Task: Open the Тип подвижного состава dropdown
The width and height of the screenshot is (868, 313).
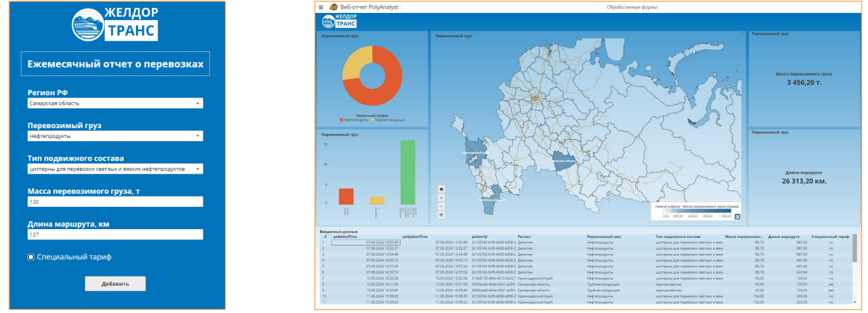Action: pyautogui.click(x=114, y=169)
